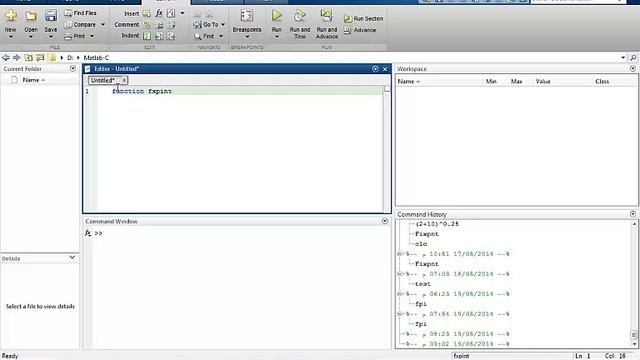The image size is (640, 360).
Task: Open the dropdown arrow under Breakpoints
Action: coord(247,37)
